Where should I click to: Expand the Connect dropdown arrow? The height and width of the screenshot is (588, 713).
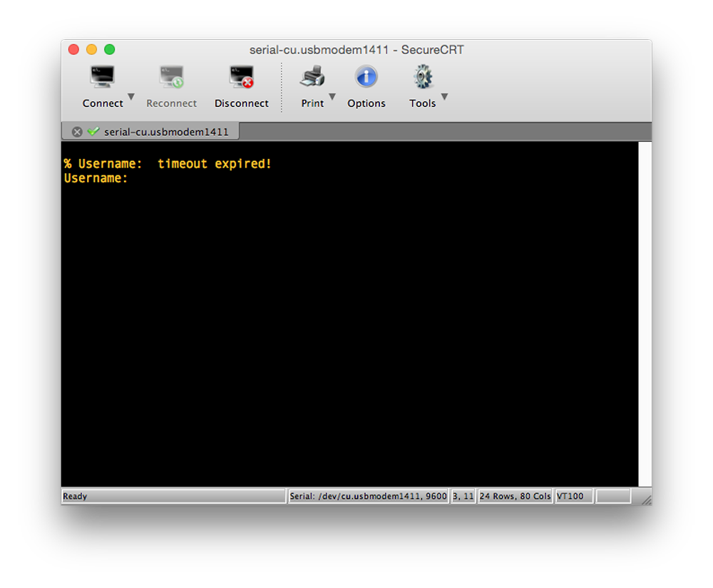tap(131, 96)
